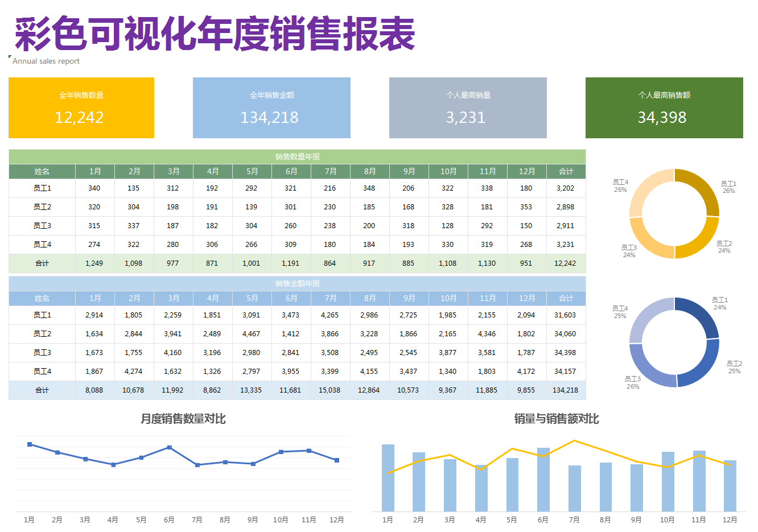
Task: Click the purple report title 彩色可视化年度销售报表
Action: [211, 34]
